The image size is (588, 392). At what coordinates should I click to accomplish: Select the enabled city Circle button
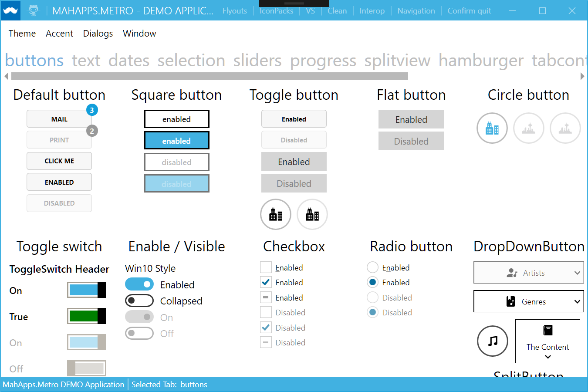pyautogui.click(x=492, y=128)
